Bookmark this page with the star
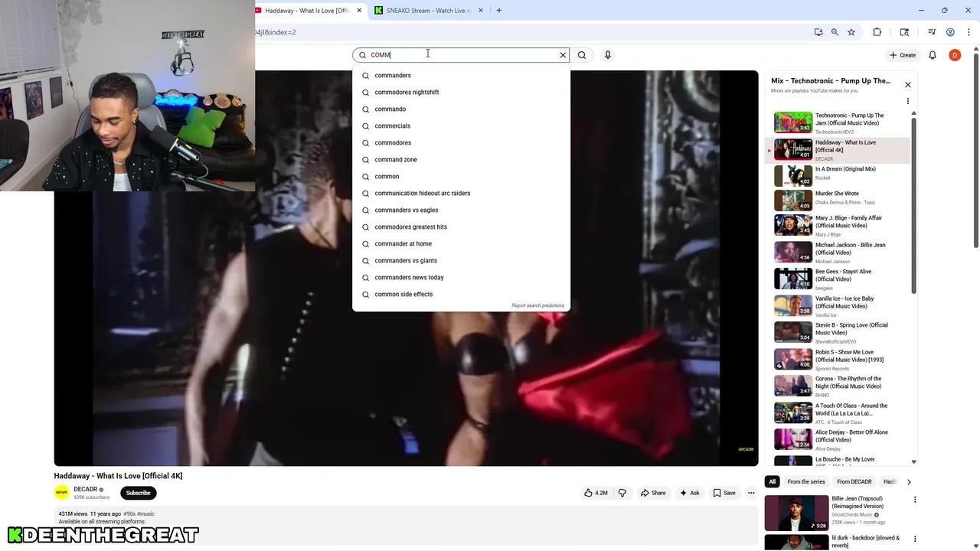 coord(851,32)
